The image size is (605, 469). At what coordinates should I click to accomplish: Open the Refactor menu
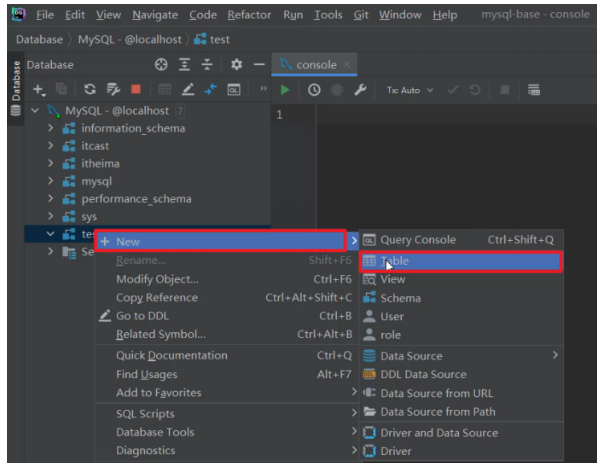point(249,15)
